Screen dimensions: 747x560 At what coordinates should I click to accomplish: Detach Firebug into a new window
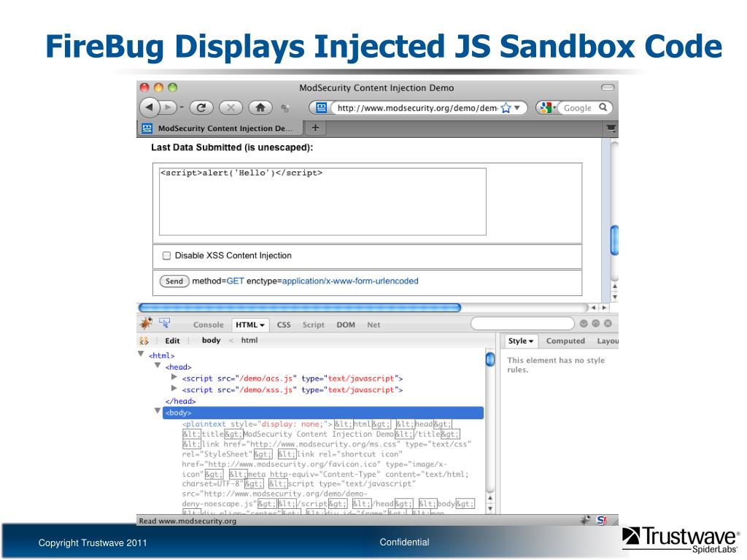pos(595,323)
